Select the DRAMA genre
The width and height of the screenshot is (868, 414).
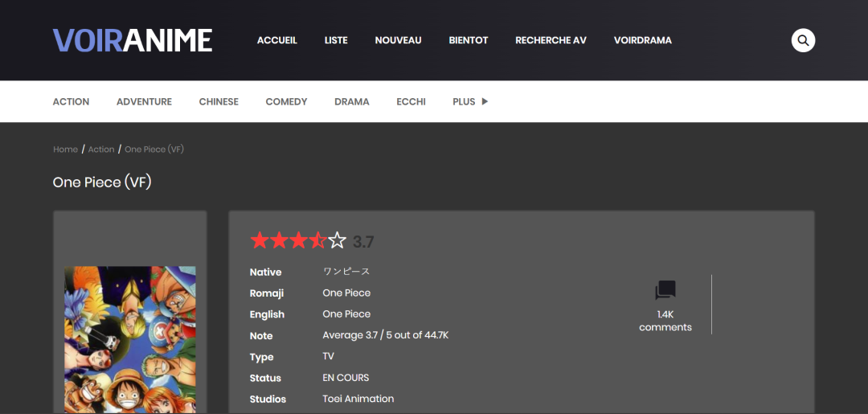point(351,102)
